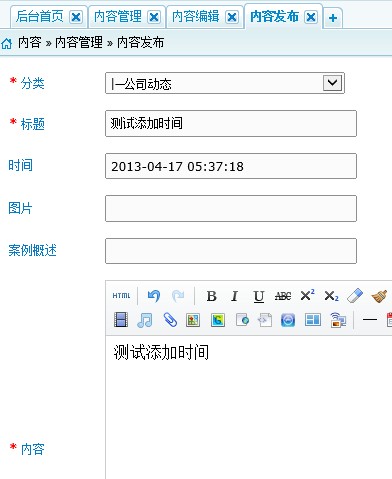Select the 内容发布 tab
This screenshot has height=479, width=392.
tap(274, 16)
